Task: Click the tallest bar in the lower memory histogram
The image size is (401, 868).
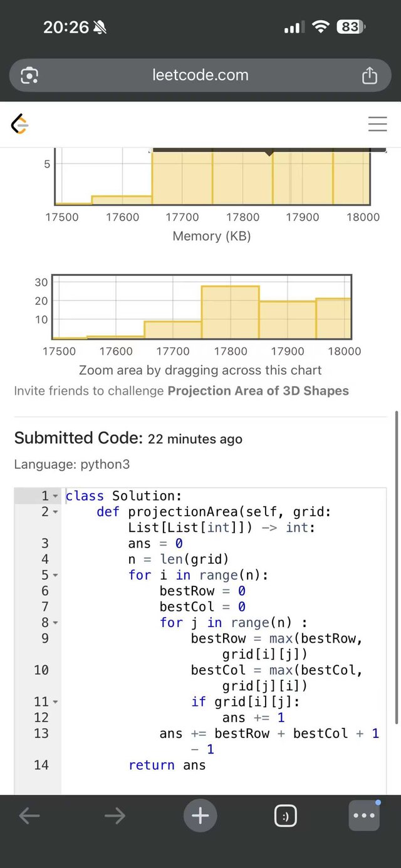Action: pyautogui.click(x=230, y=312)
